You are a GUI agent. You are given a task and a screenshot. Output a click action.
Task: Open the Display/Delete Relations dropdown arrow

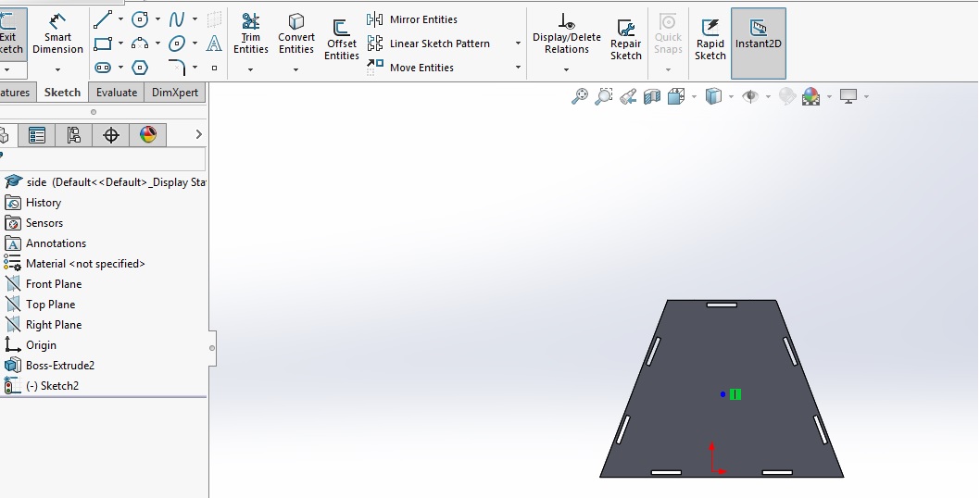click(566, 69)
